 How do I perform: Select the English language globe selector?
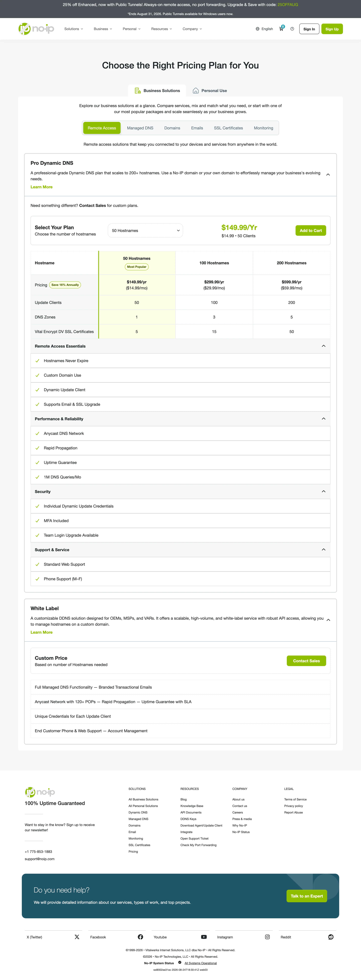point(264,29)
